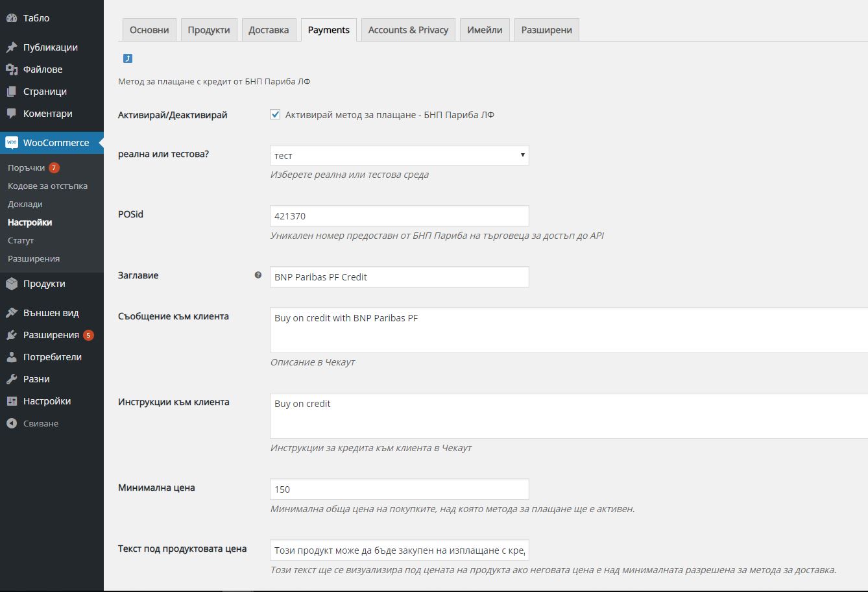This screenshot has width=868, height=592.
Task: Click the 'Описание в Чекаут' hint text
Action: pos(313,362)
